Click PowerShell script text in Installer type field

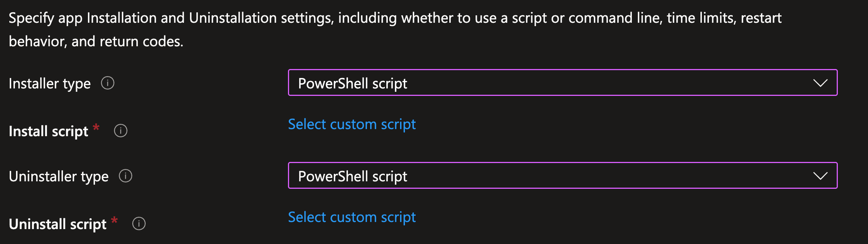pyautogui.click(x=352, y=84)
